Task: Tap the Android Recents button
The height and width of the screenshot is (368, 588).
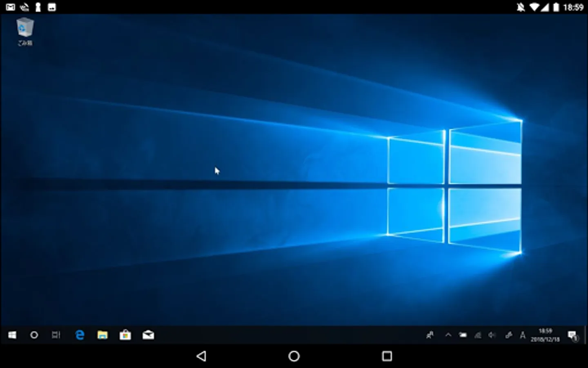Action: 387,356
